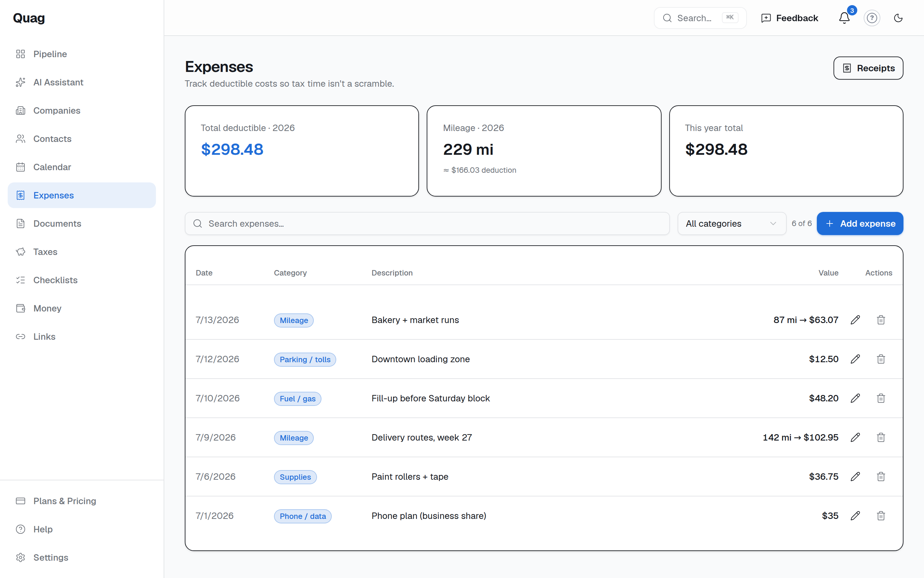Click the Value column header

(828, 273)
